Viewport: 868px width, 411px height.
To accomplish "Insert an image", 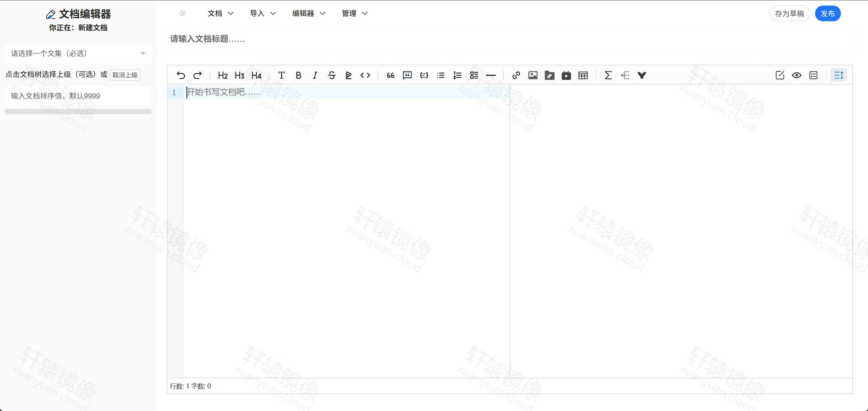I will (x=533, y=75).
